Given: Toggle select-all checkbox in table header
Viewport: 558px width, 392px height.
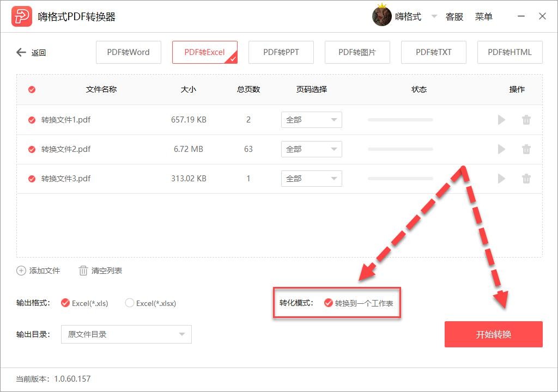Looking at the screenshot, I should pos(32,89).
